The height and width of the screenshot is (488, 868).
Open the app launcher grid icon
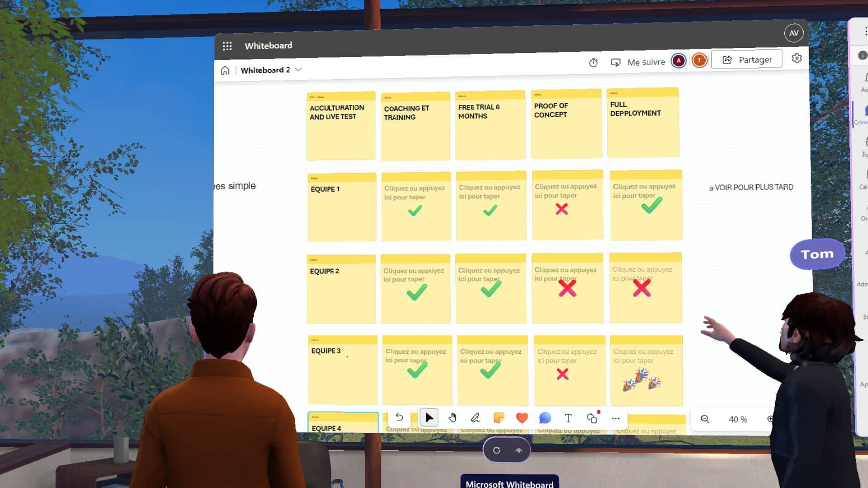[227, 46]
